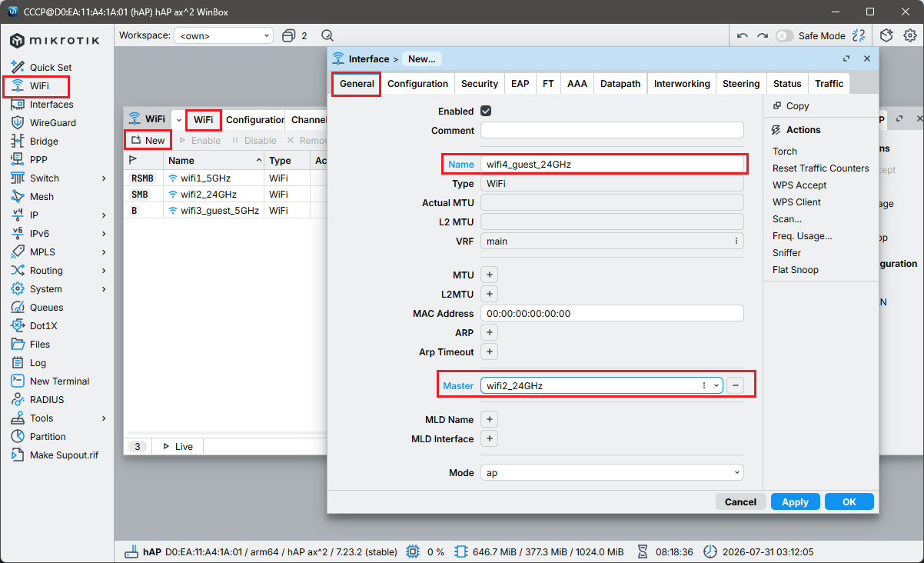Open the VRF selector
Viewport: 924px width, 563px height.
point(612,241)
